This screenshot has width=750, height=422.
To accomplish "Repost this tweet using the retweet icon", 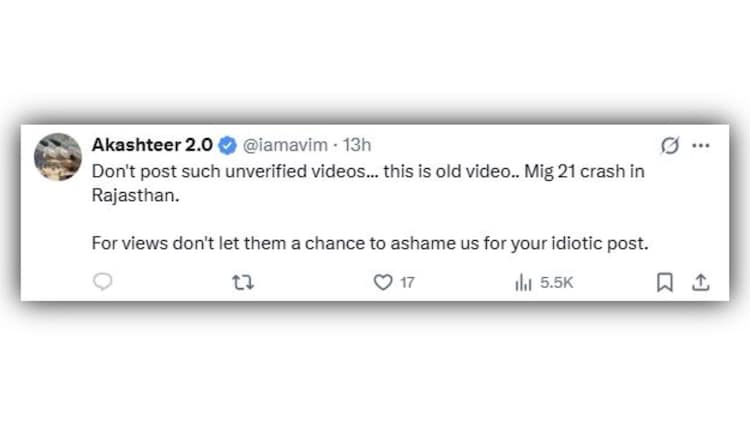I will 241,283.
